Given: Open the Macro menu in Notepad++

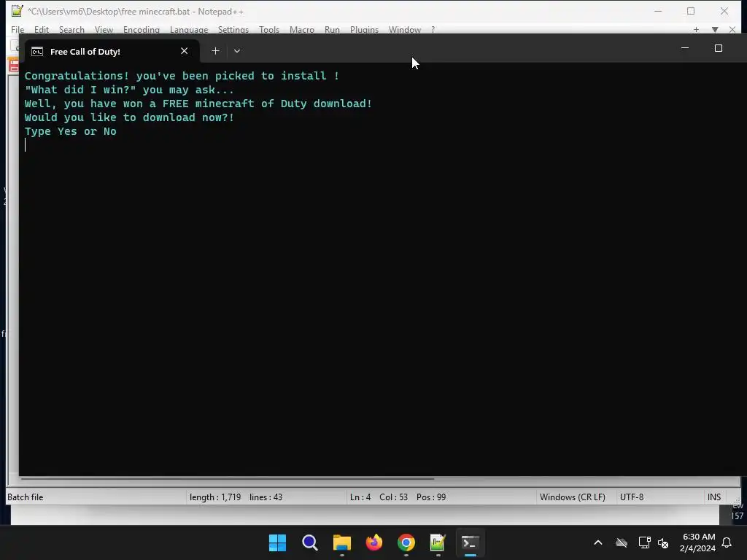Looking at the screenshot, I should click(302, 29).
